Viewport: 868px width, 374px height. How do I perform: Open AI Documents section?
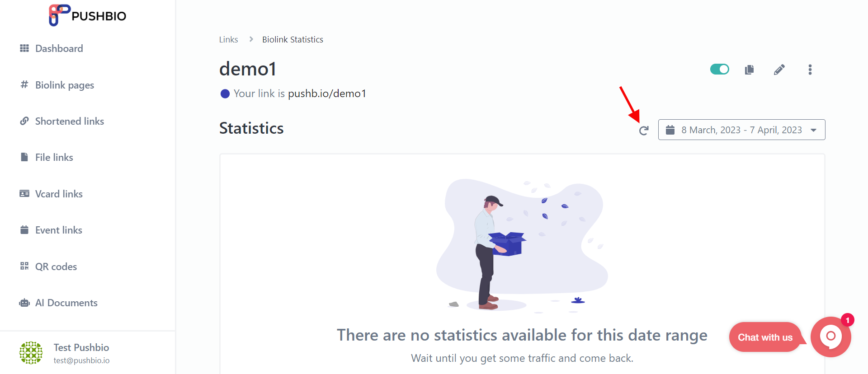point(58,303)
